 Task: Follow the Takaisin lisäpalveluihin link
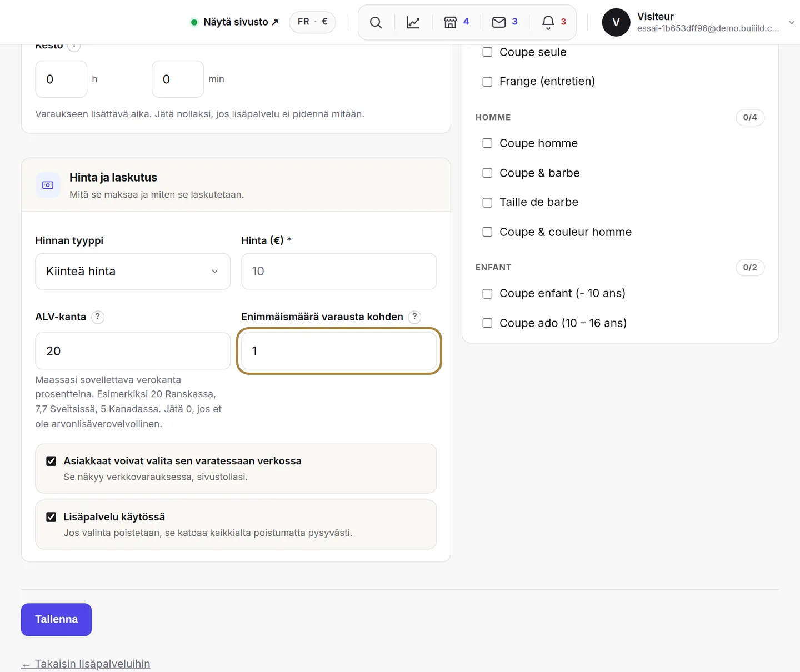(86, 664)
